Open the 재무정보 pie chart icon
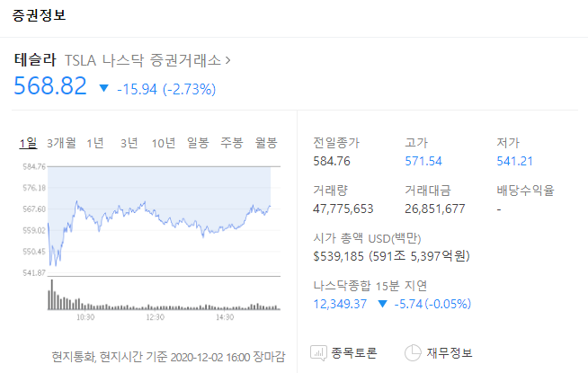The image size is (588, 373). pyautogui.click(x=413, y=352)
